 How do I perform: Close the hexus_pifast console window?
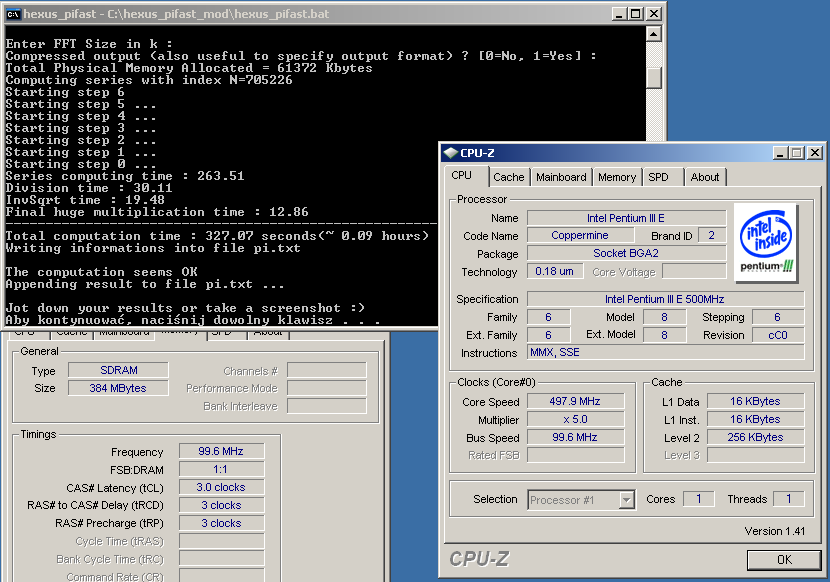point(654,14)
